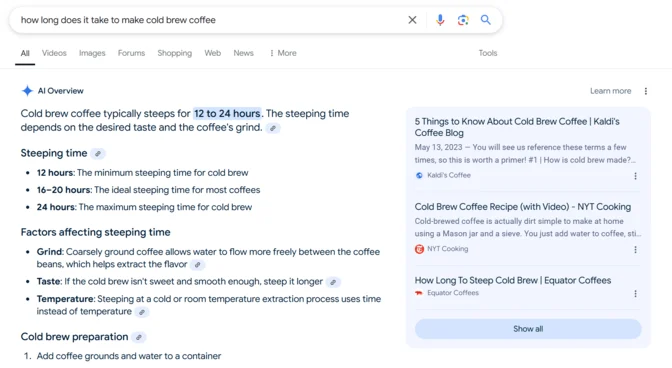This screenshot has width=672, height=368.
Task: Click the Equator Coffees source name
Action: coord(453,293)
